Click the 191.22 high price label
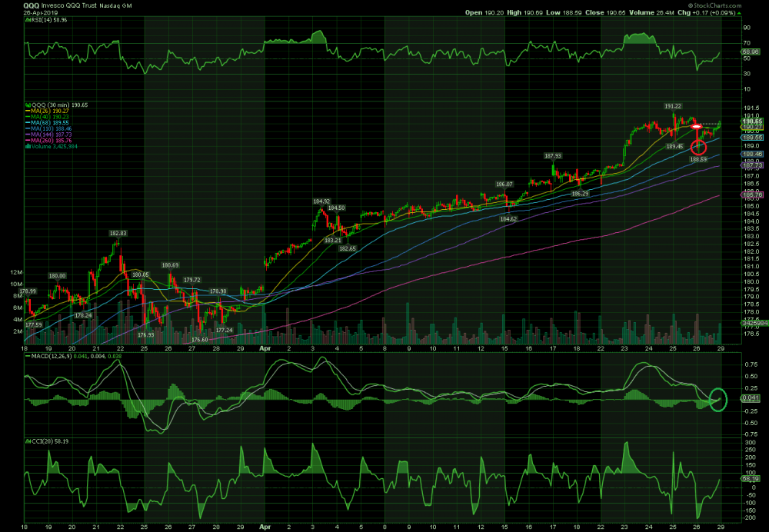This screenshot has width=769, height=532. pyautogui.click(x=673, y=105)
